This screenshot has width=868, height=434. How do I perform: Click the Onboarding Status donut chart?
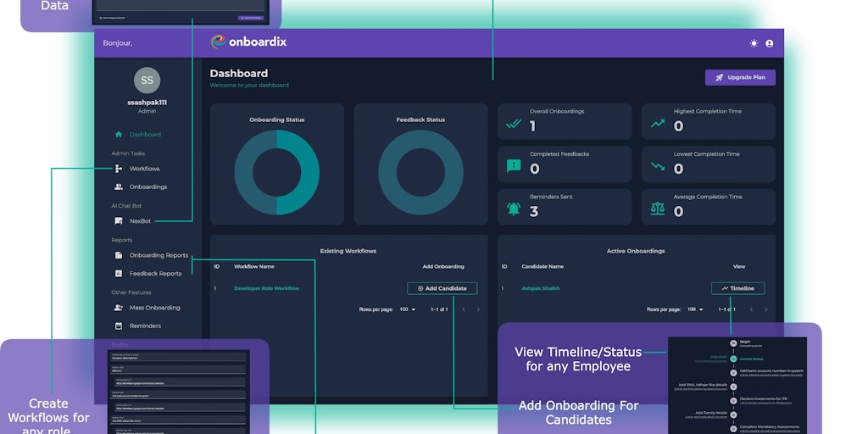click(277, 172)
